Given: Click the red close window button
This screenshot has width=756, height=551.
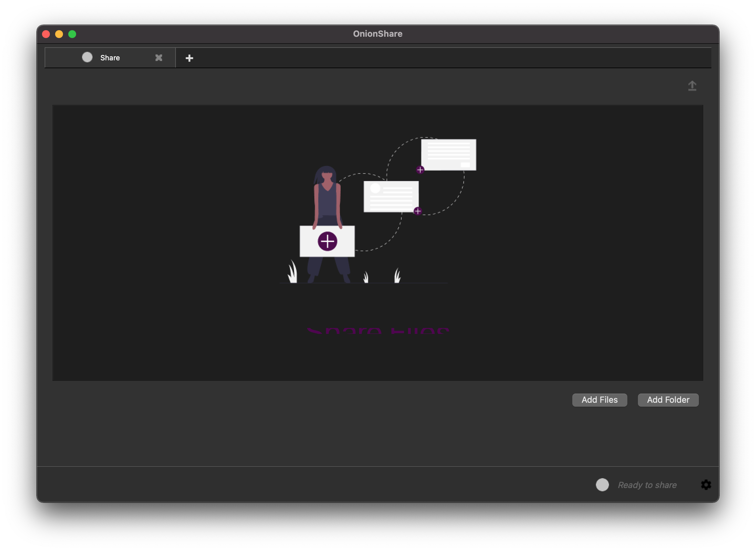Looking at the screenshot, I should (46, 34).
